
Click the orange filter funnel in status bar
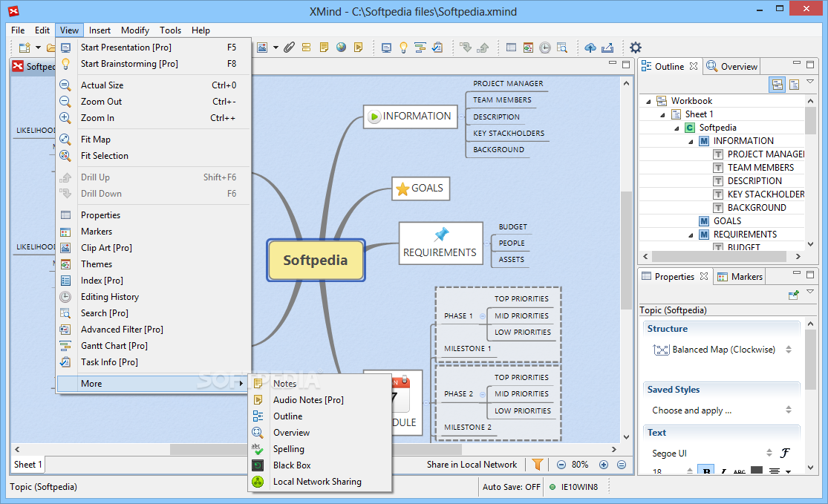[x=538, y=465]
